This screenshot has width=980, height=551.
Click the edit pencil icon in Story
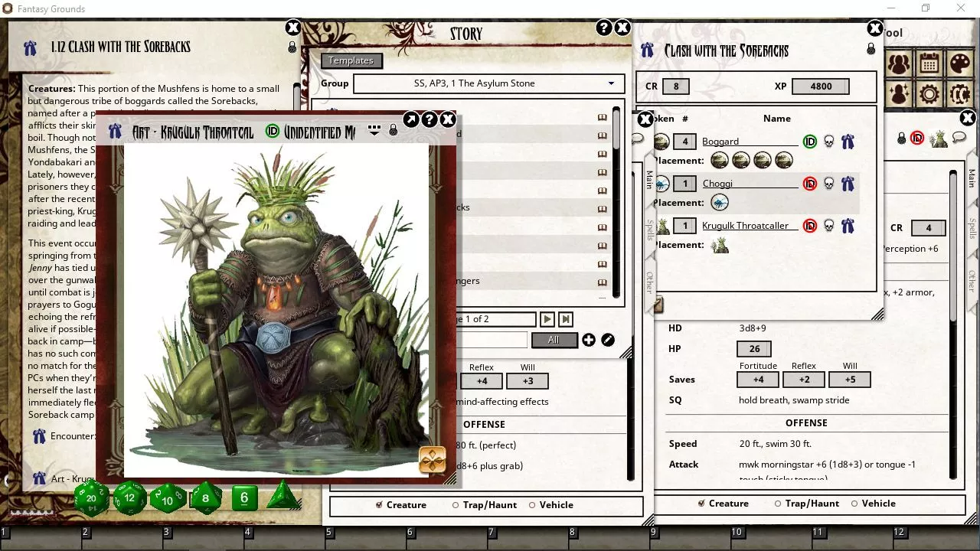tap(608, 340)
